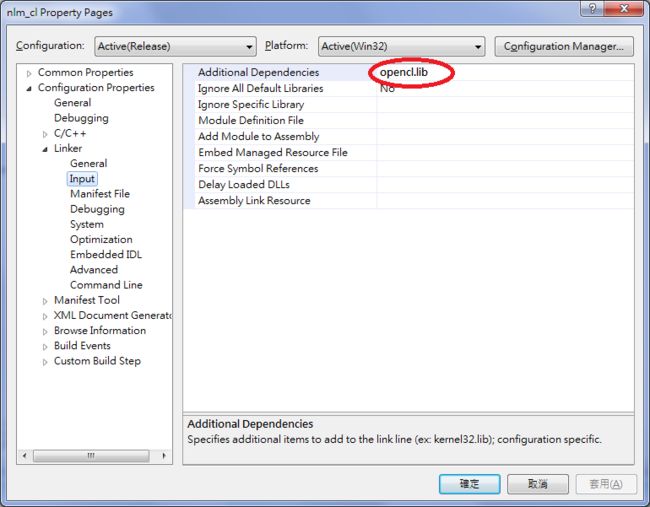The image size is (650, 507).
Task: Select the Linker Input page
Action: click(82, 179)
